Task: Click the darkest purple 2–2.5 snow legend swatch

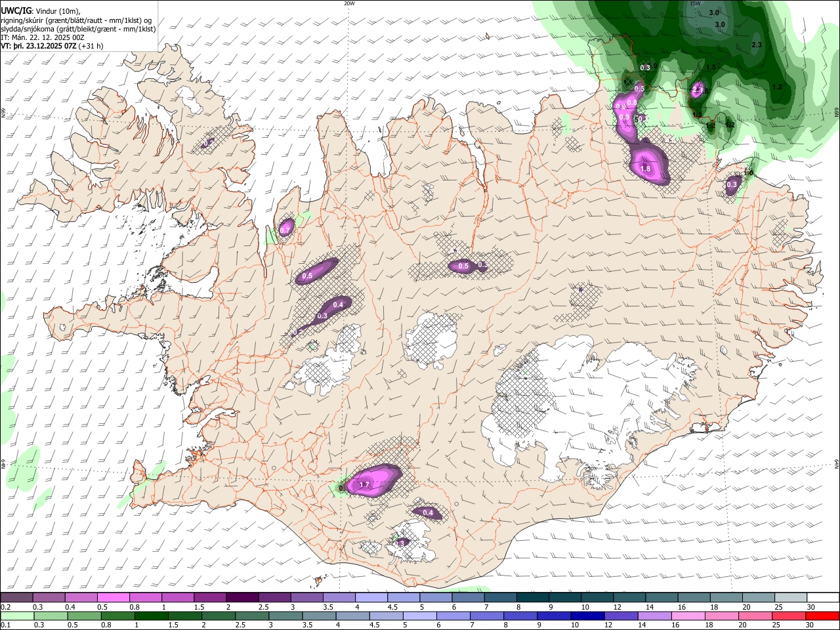Action: [242, 598]
